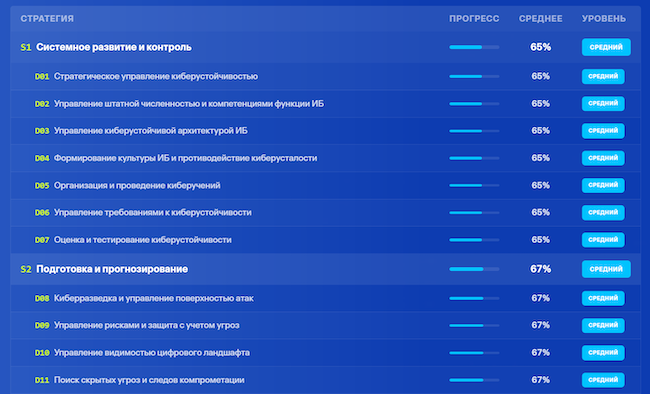Screen dimensions: 650x394
Task: Open D05 Организация и проведение киберучений
Action: [x=325, y=185]
